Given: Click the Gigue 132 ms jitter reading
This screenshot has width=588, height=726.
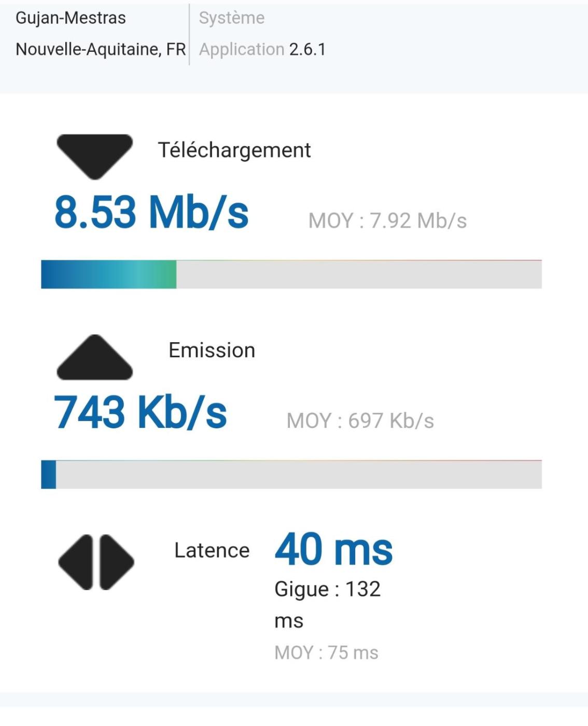Looking at the screenshot, I should click(327, 604).
